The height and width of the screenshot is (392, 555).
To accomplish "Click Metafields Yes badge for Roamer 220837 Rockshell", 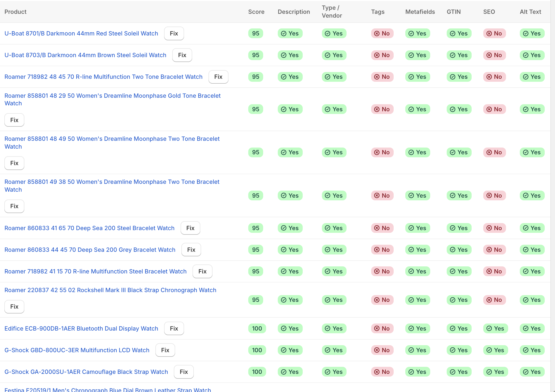I will click(x=417, y=300).
